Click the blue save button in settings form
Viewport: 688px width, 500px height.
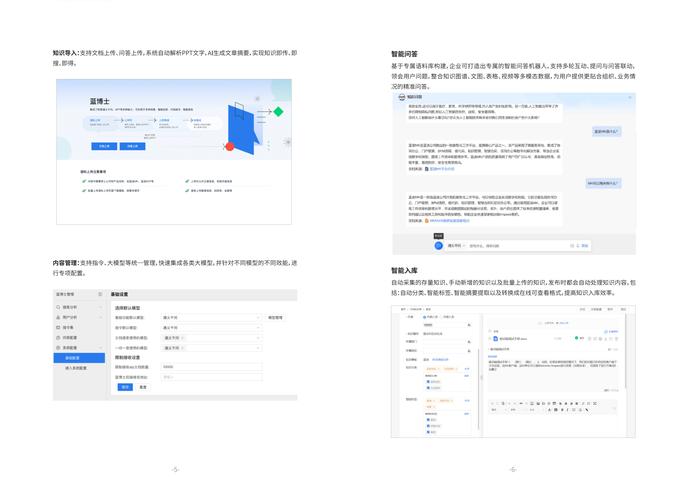point(125,386)
